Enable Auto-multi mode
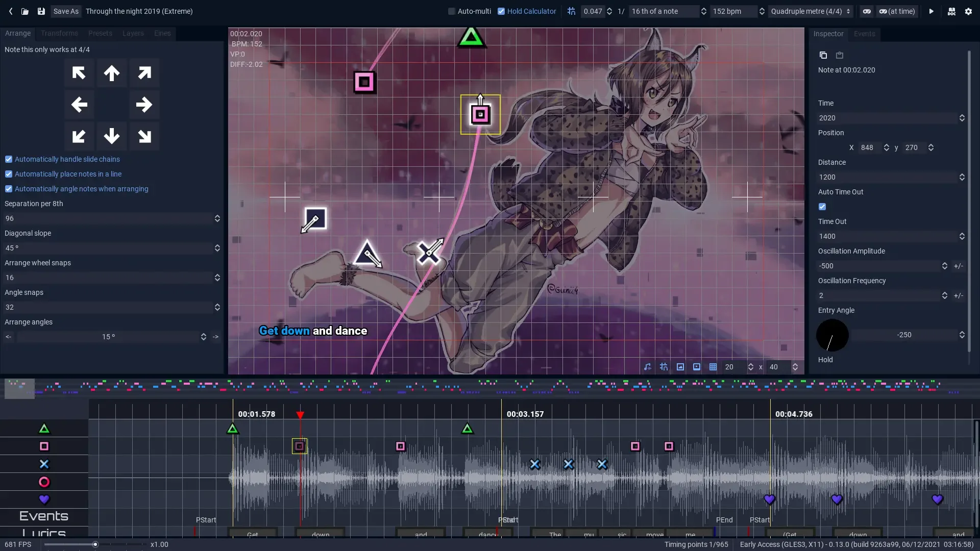980x551 pixels. tap(452, 11)
